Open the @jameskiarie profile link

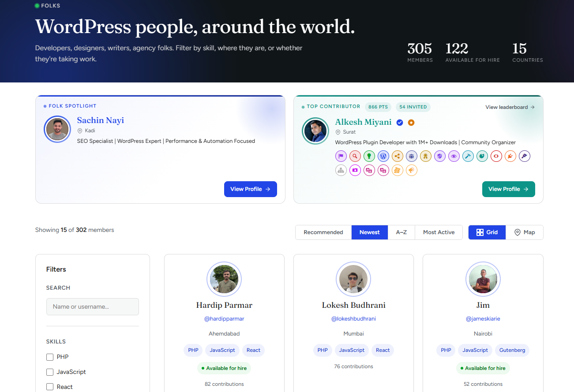pyautogui.click(x=483, y=319)
